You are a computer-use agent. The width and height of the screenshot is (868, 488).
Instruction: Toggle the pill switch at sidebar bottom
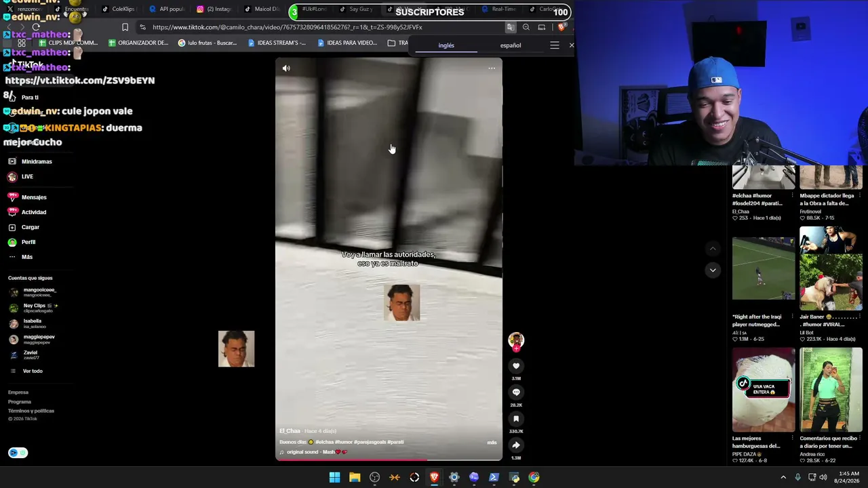(x=18, y=453)
